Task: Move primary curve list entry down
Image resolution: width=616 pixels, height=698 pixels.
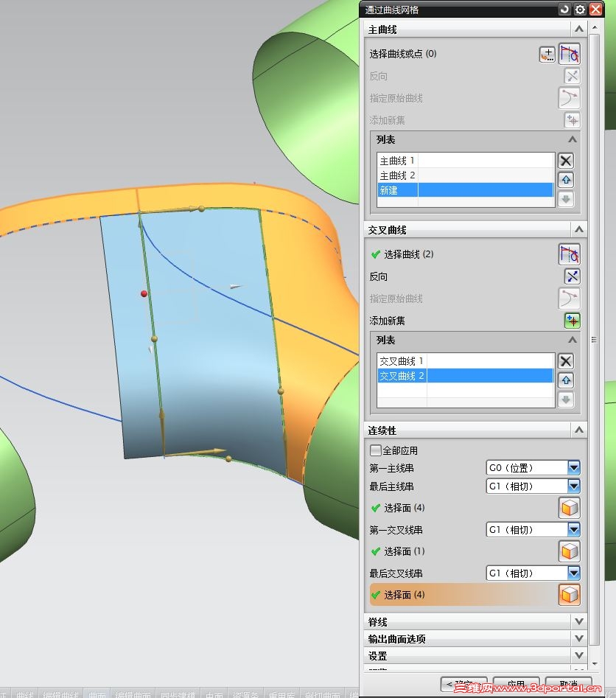Action: [566, 199]
